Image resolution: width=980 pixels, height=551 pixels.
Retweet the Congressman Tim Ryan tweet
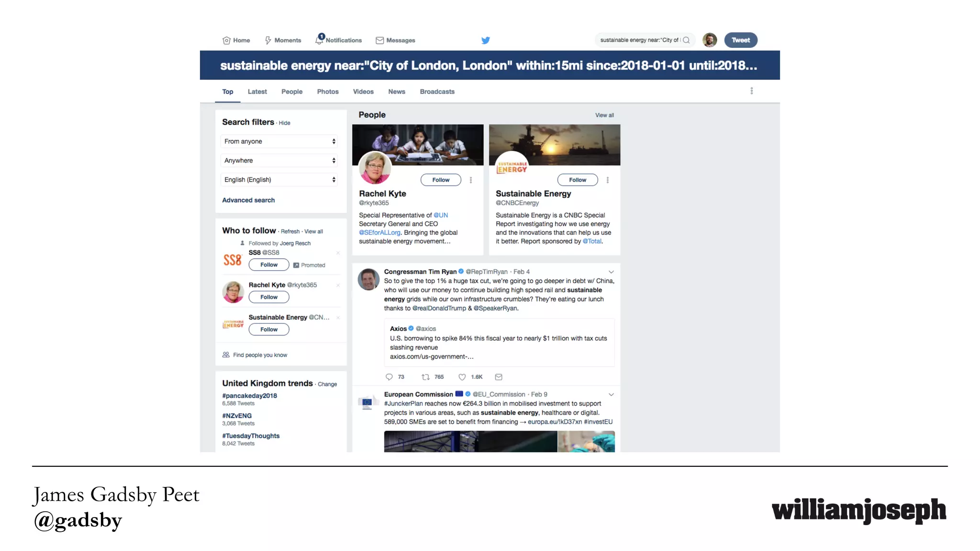point(425,377)
